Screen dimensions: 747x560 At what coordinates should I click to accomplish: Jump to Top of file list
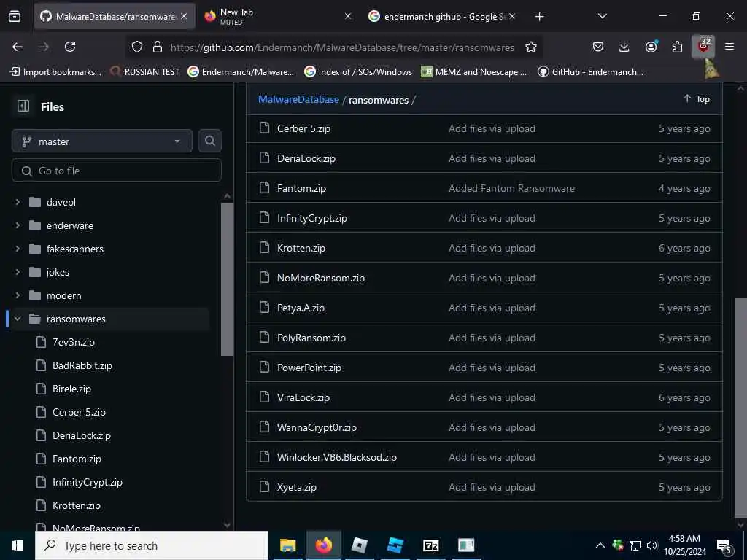697,98
